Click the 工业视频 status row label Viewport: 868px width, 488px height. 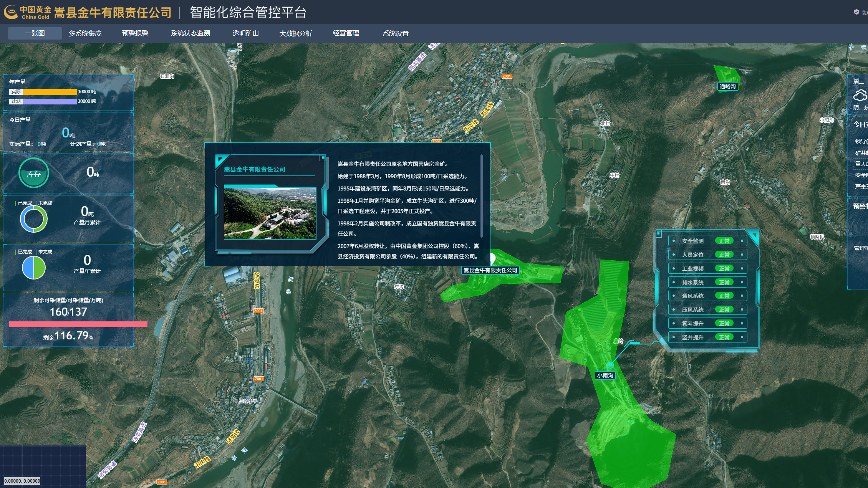pyautogui.click(x=692, y=269)
